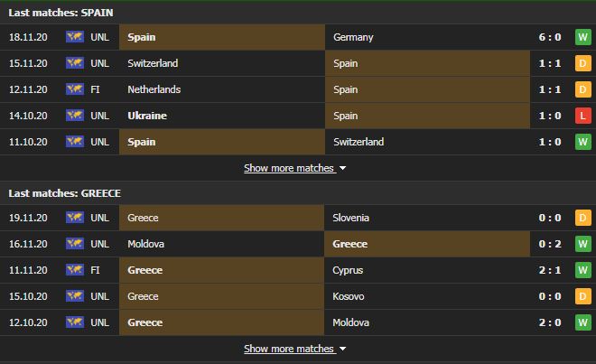Open the 0 : 0 score of Greece vs Kosovo
Image resolution: width=596 pixels, height=364 pixels.
click(550, 296)
